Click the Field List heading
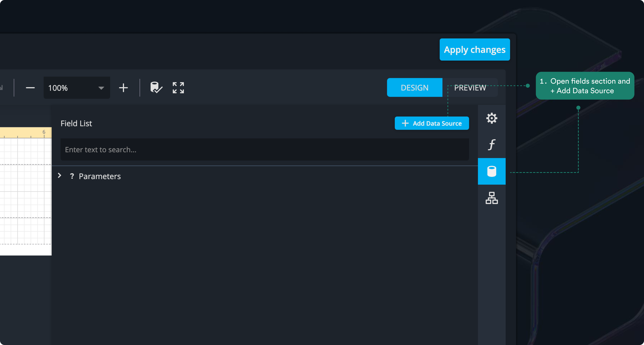The image size is (644, 345). tap(76, 123)
